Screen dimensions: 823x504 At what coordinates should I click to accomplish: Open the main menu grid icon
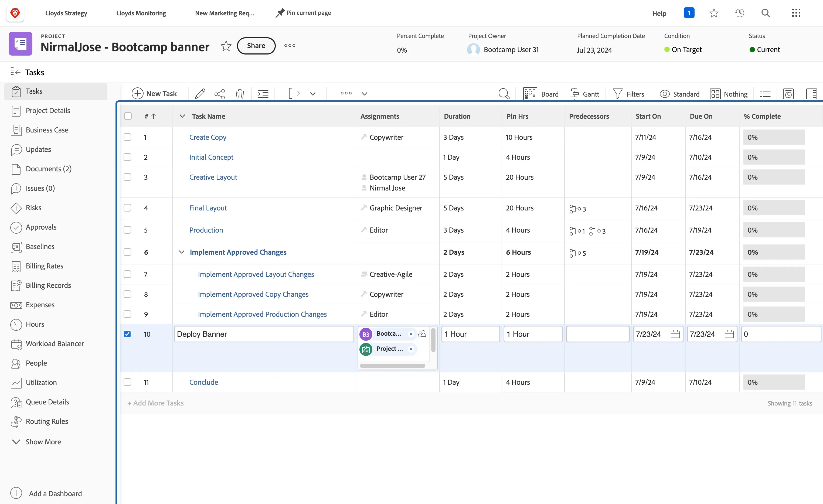(x=796, y=13)
